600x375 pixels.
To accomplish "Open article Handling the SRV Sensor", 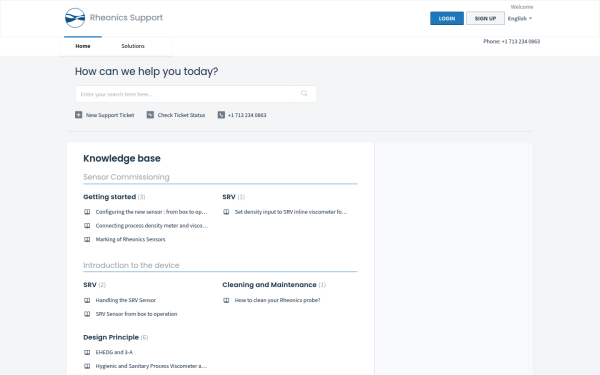I will (126, 300).
